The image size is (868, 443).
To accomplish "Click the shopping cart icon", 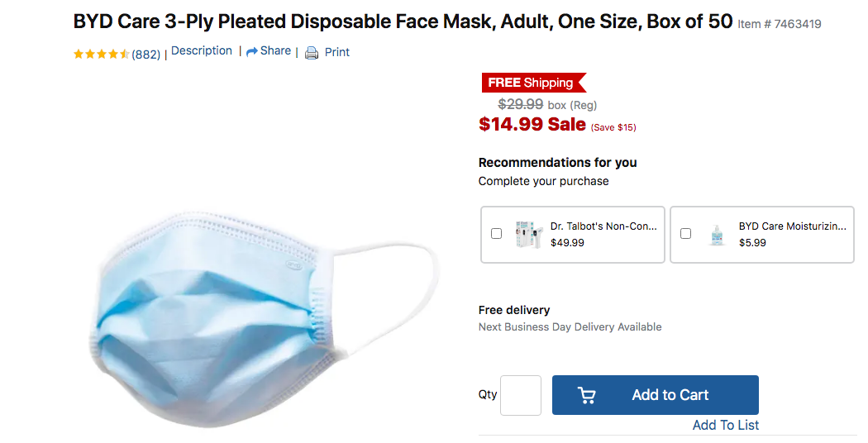I will click(x=587, y=396).
